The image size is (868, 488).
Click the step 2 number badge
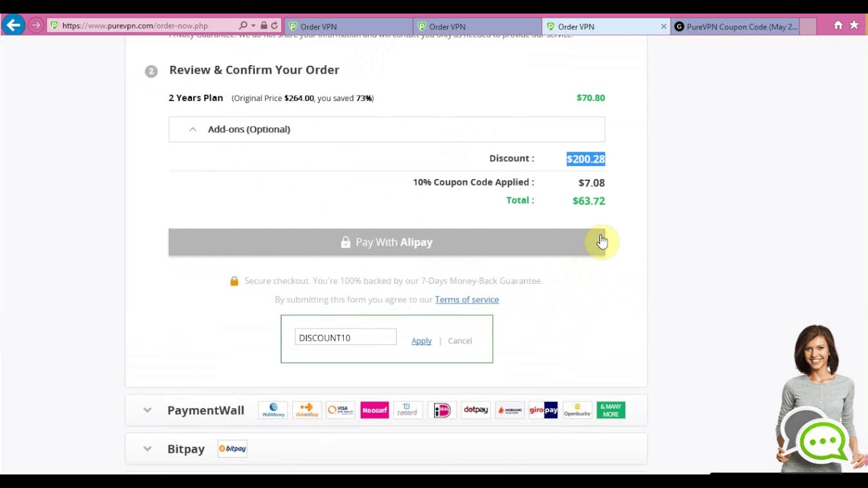(x=151, y=71)
